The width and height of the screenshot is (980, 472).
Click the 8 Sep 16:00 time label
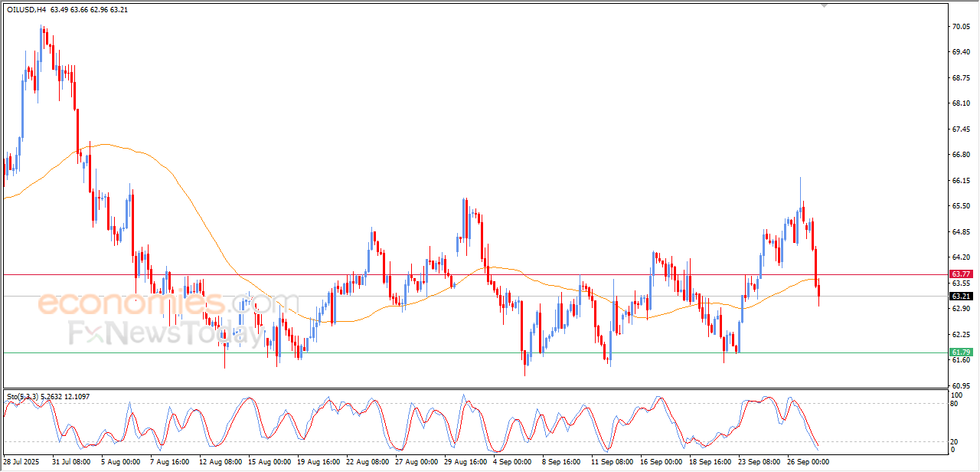(561, 463)
